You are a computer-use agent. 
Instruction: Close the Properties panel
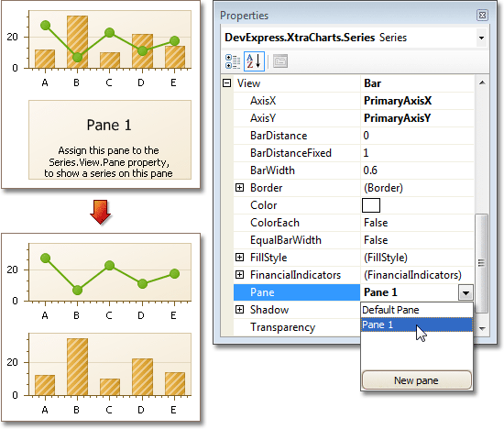pyautogui.click(x=482, y=15)
